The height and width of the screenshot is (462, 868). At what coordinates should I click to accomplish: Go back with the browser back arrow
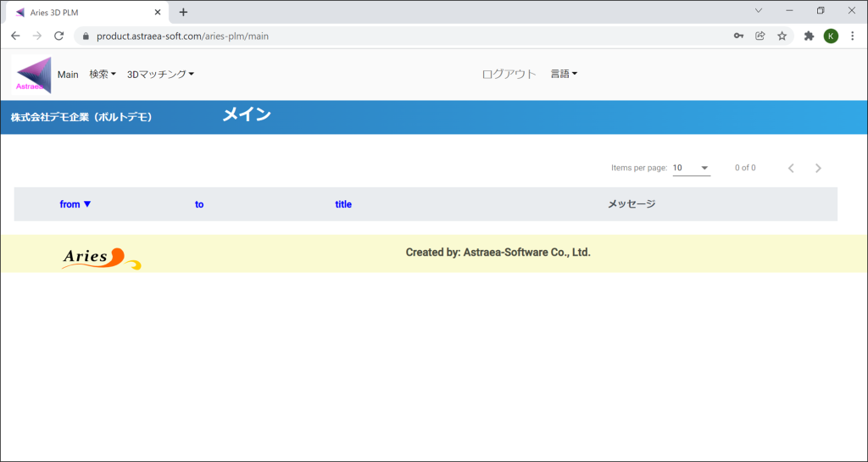pyautogui.click(x=15, y=36)
